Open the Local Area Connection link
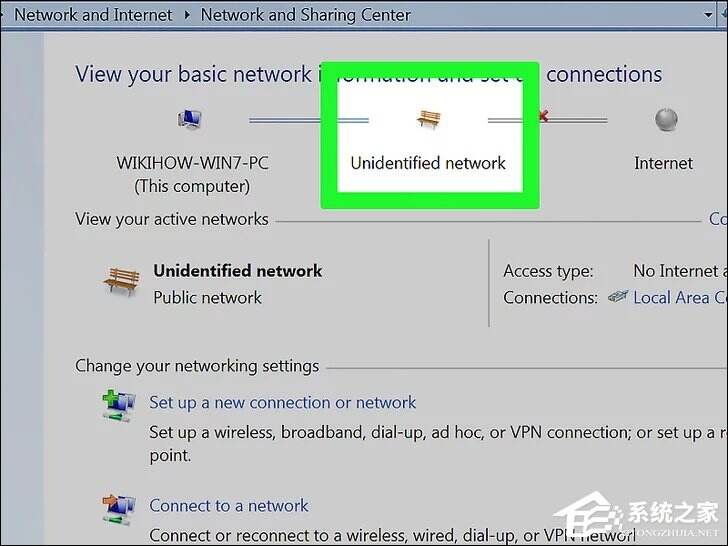728x546 pixels. click(681, 297)
